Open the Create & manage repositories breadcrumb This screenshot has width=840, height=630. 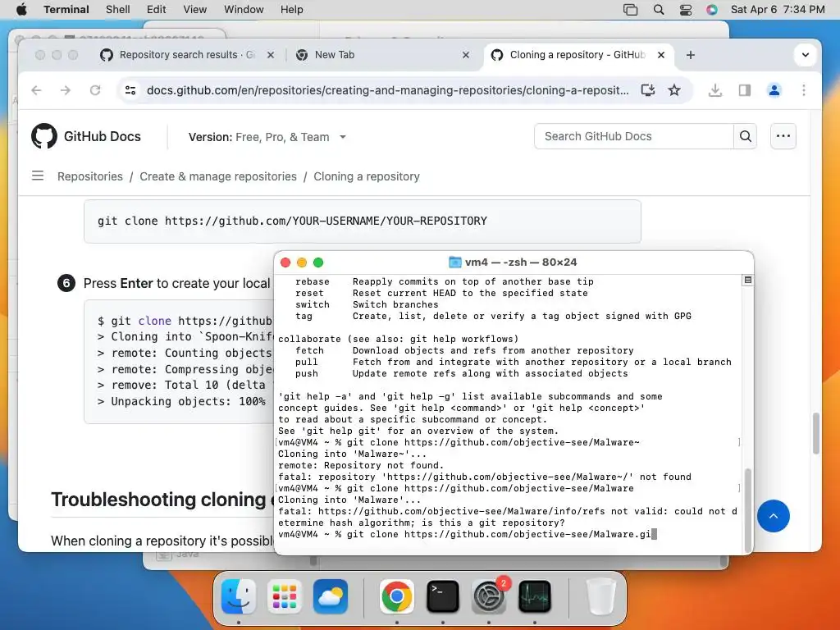click(x=218, y=176)
